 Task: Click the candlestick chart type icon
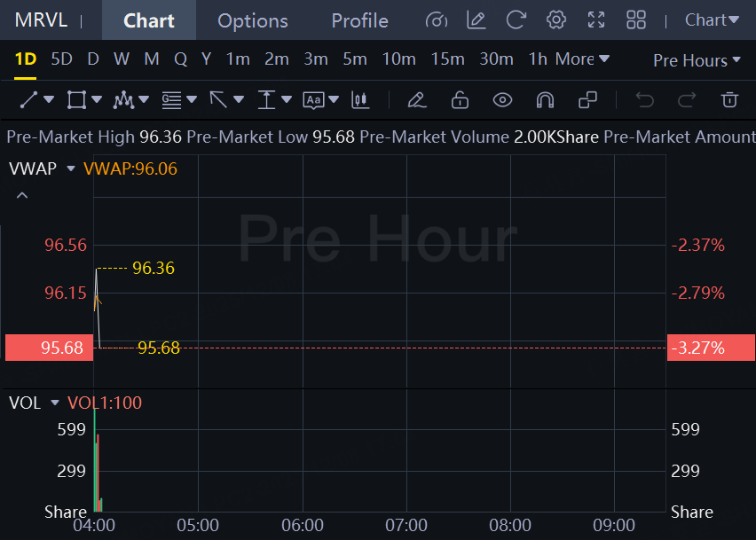[x=360, y=99]
